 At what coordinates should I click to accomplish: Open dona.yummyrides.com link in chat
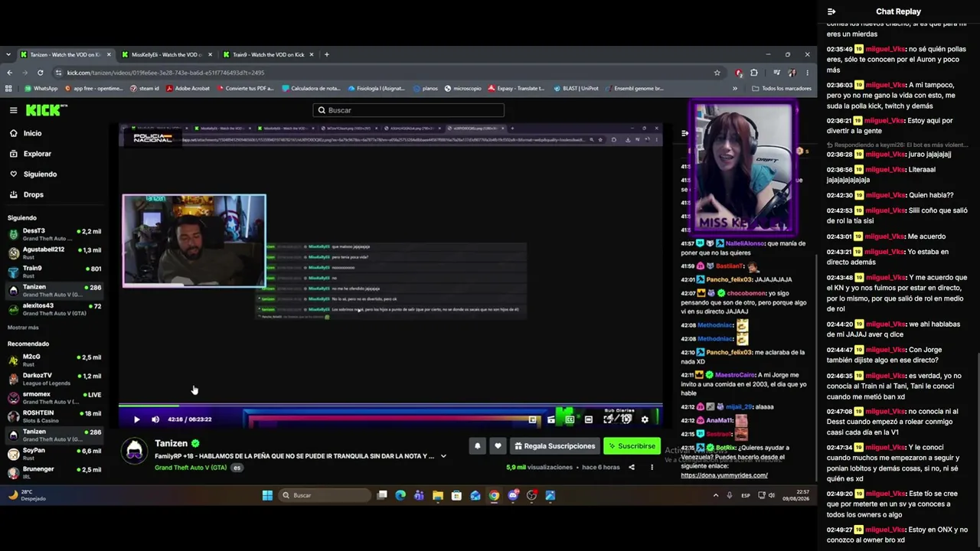coord(724,475)
